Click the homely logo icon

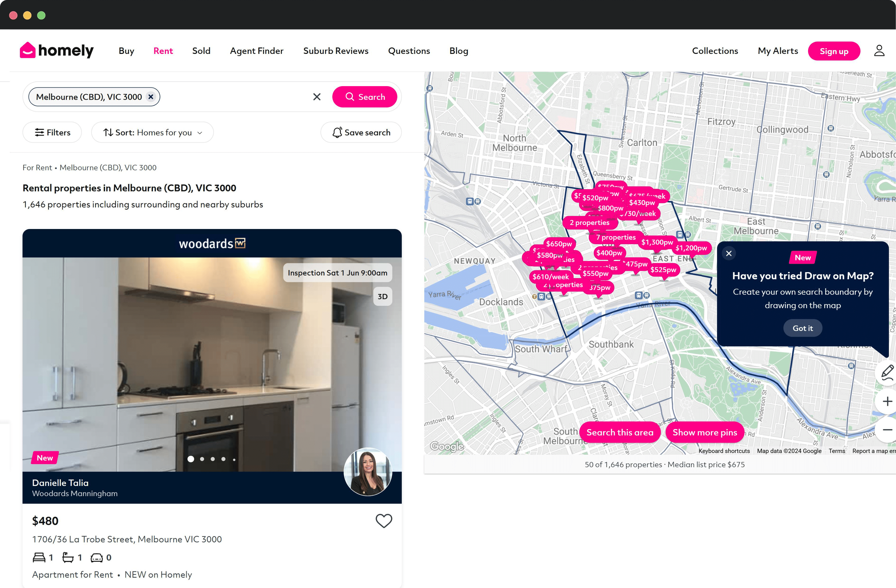tap(28, 50)
